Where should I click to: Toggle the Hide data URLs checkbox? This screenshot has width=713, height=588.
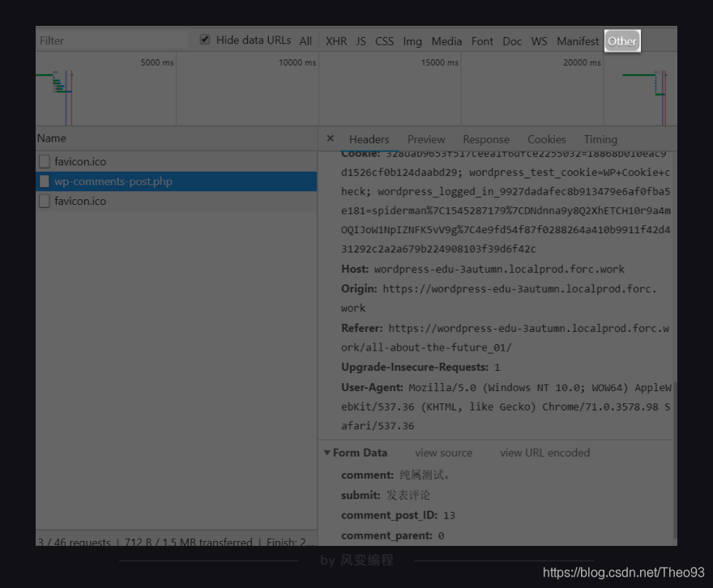[x=205, y=40]
